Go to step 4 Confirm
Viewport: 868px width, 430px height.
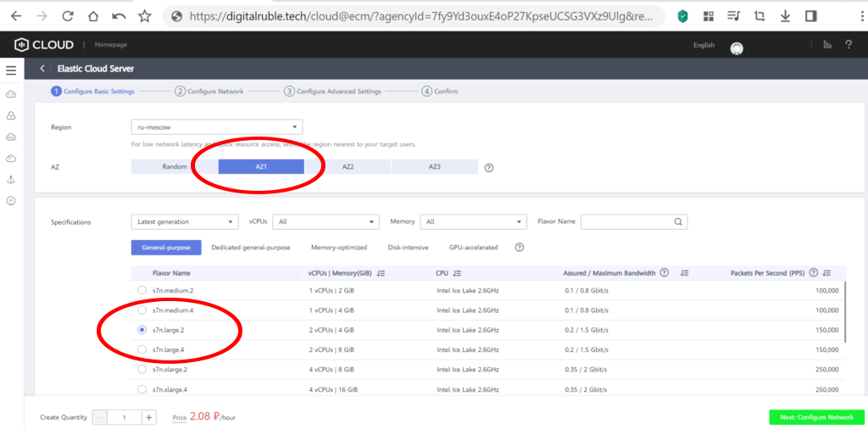440,92
